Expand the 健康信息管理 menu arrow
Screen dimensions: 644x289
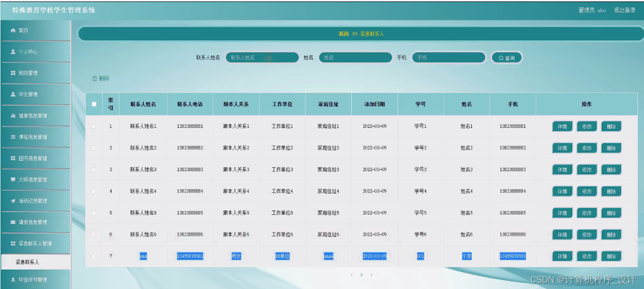click(x=64, y=116)
